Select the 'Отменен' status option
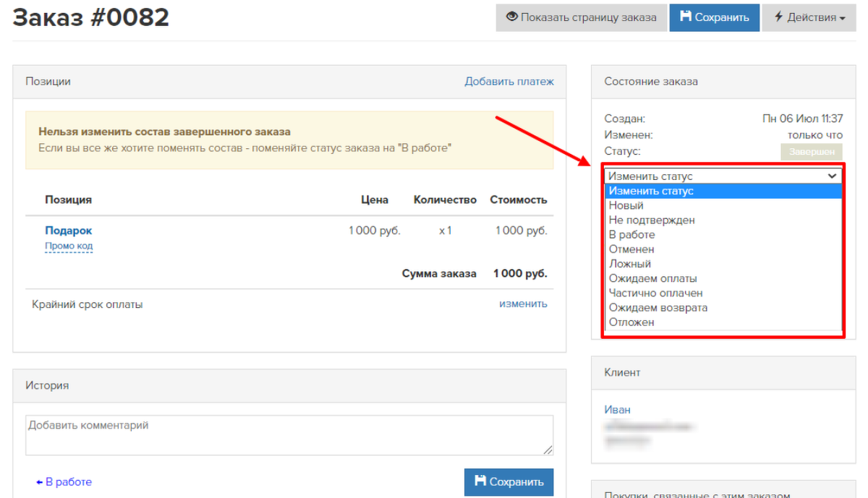Image resolution: width=868 pixels, height=498 pixels. click(723, 249)
